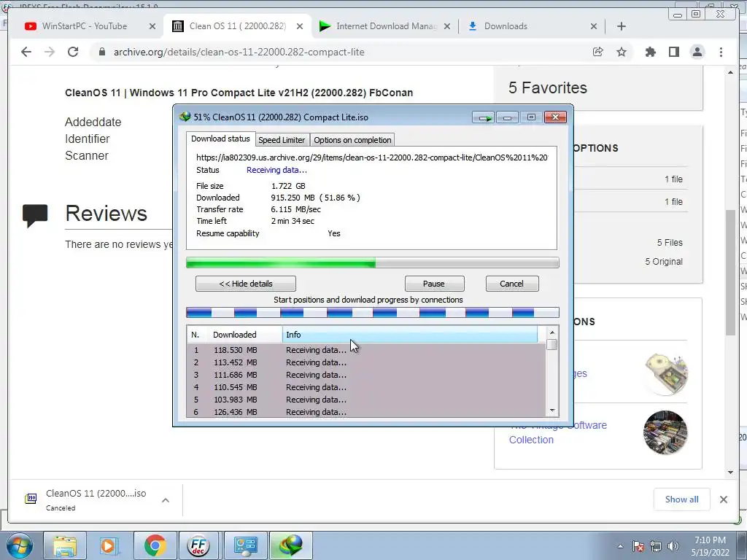
Task: Go back using the browser back arrow
Action: point(26,52)
